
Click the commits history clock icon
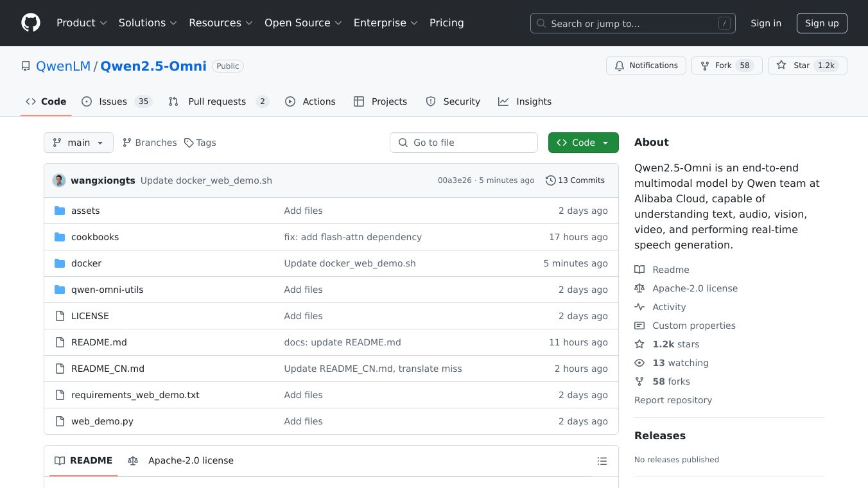550,180
